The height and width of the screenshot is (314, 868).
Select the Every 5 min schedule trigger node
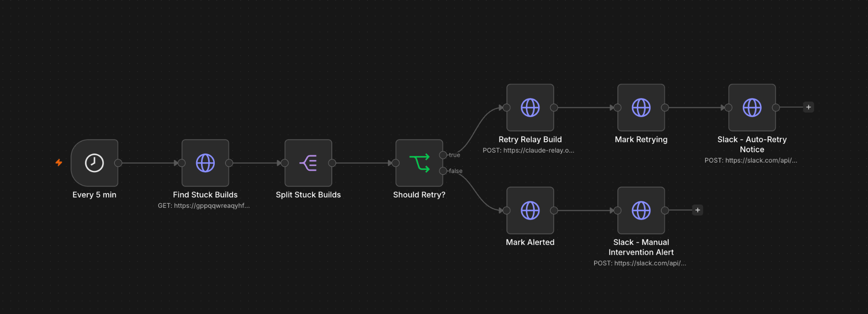coord(94,163)
